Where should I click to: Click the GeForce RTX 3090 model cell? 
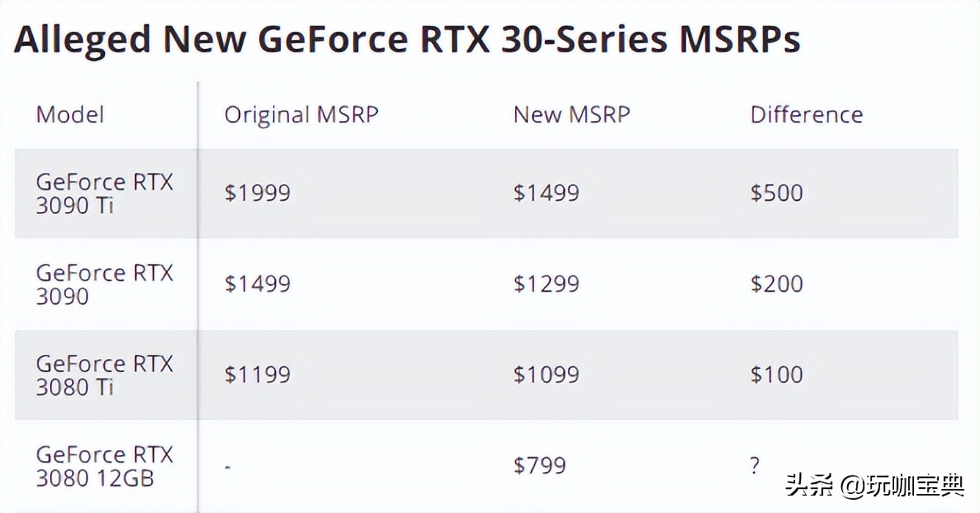104,284
